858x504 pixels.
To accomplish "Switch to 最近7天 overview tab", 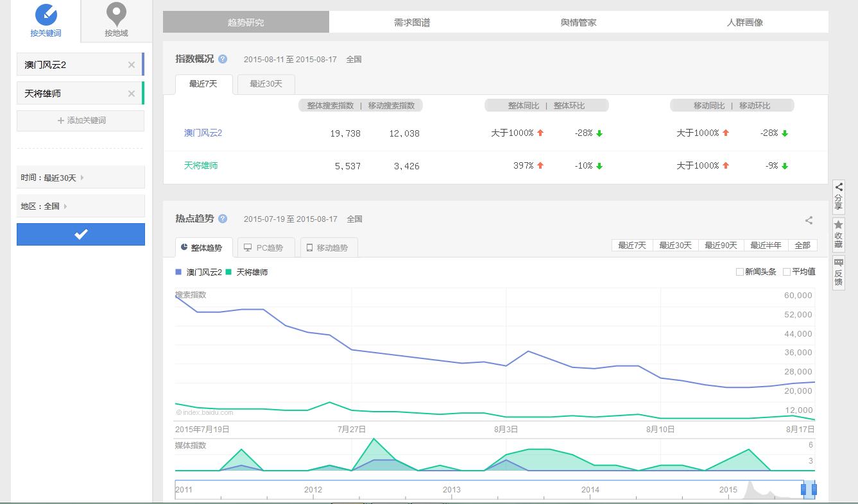I will pos(203,84).
